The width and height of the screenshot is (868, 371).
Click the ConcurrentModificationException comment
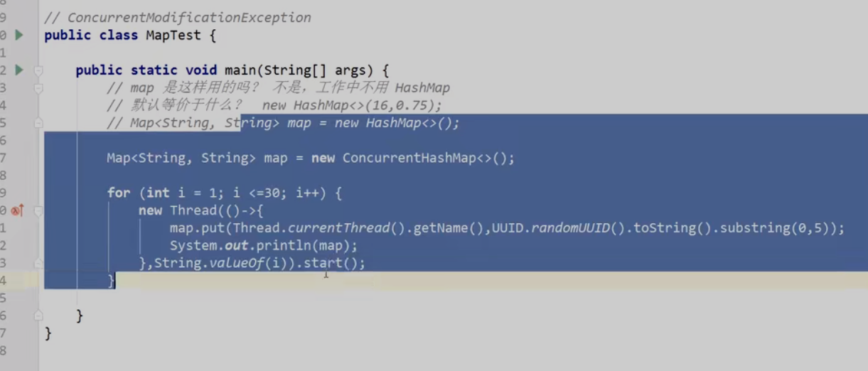pyautogui.click(x=178, y=18)
